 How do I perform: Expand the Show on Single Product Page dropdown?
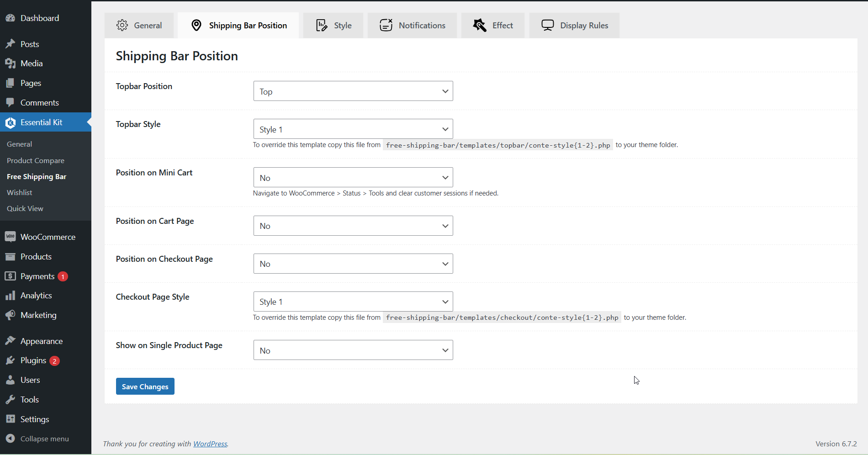(x=353, y=350)
